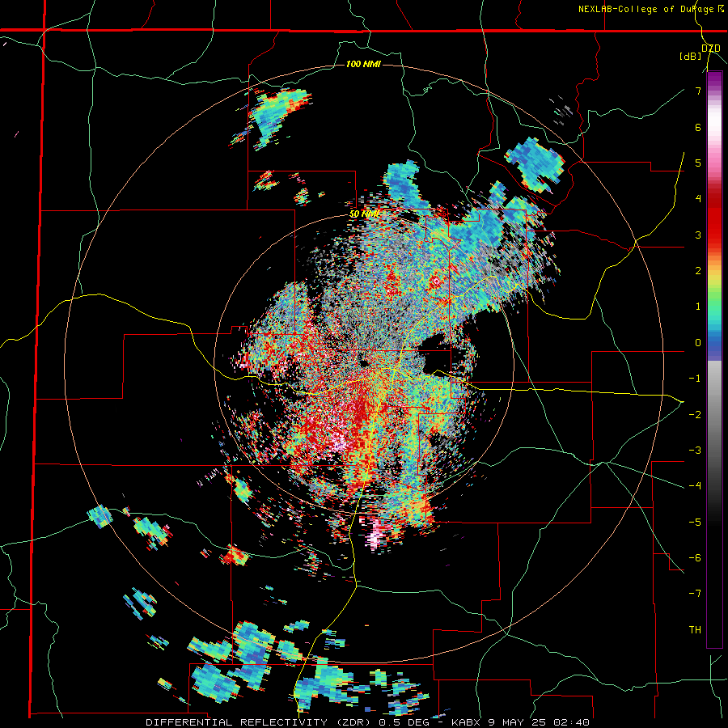This screenshot has width=728, height=728.
Task: Click the 6 value on the dB scale
Action: click(698, 127)
